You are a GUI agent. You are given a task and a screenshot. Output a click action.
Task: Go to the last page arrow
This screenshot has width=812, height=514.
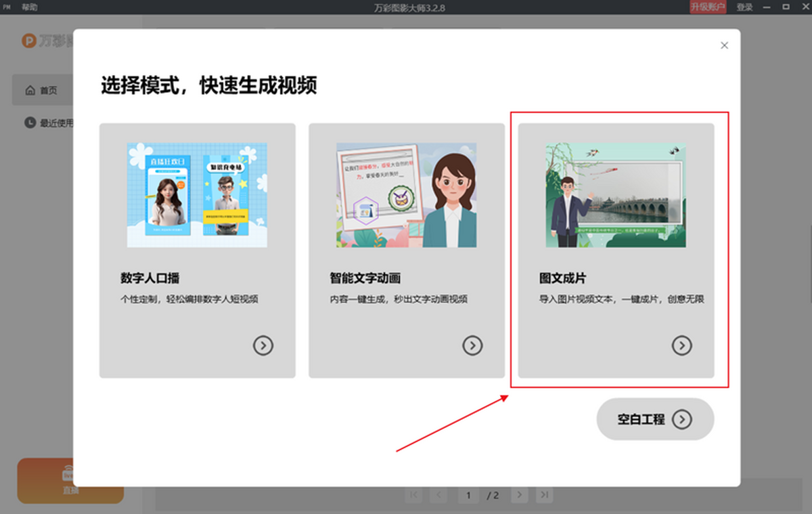(544, 495)
